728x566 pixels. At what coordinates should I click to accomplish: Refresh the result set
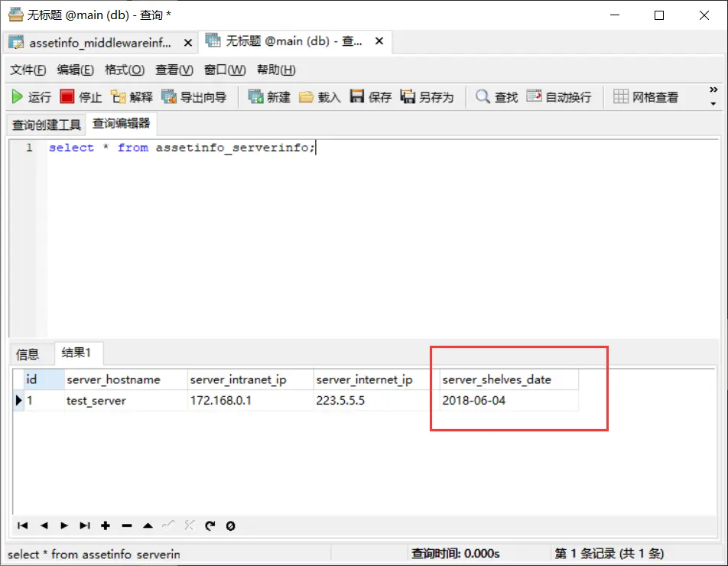click(210, 525)
